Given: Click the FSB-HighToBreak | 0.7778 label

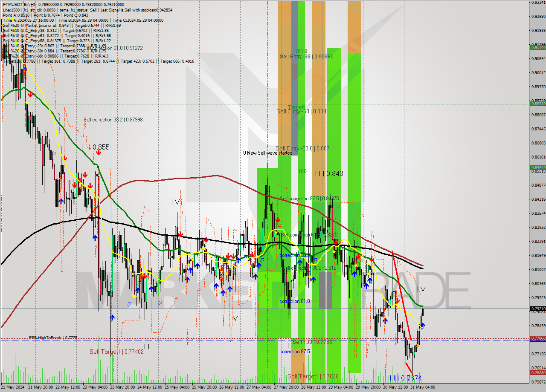Looking at the screenshot, I should (53, 337).
